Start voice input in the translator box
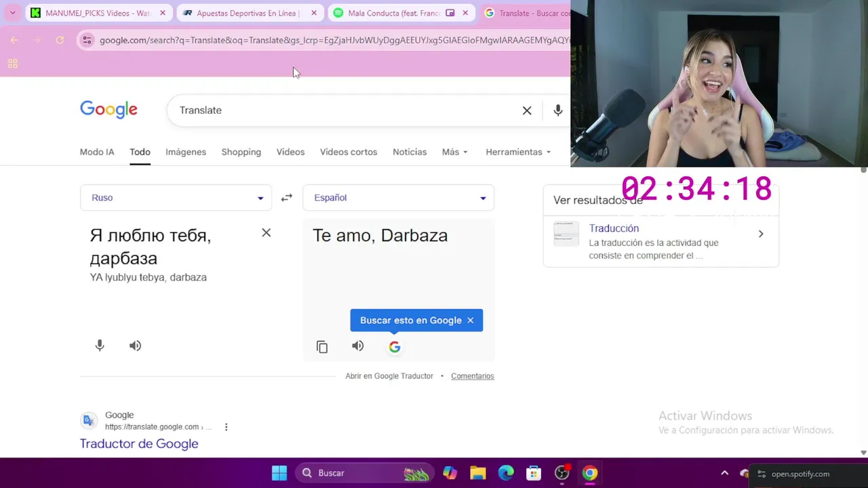The image size is (868, 488). (100, 346)
